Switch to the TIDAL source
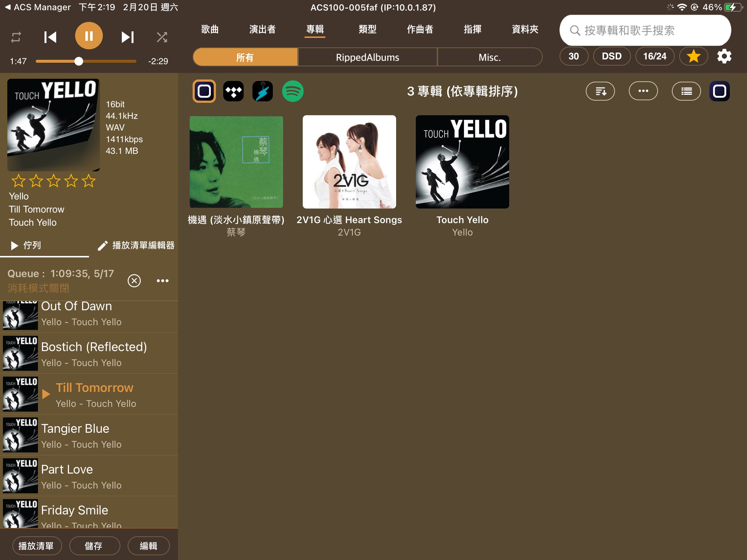This screenshot has width=747, height=560. tap(233, 91)
